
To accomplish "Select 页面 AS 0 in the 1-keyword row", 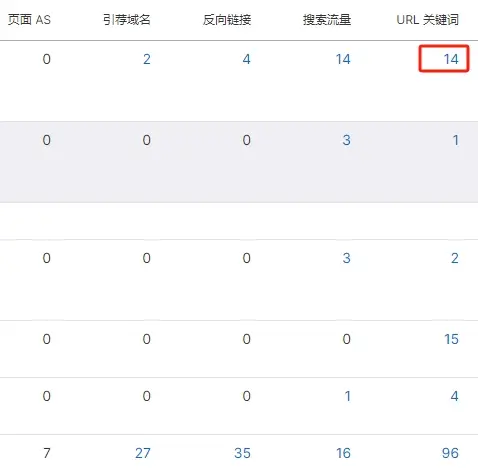I will (x=47, y=140).
